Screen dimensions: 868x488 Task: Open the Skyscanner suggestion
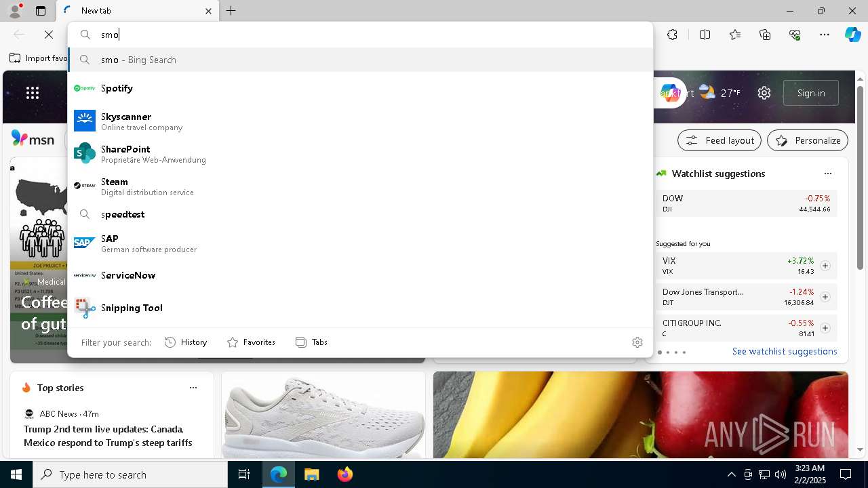point(360,121)
